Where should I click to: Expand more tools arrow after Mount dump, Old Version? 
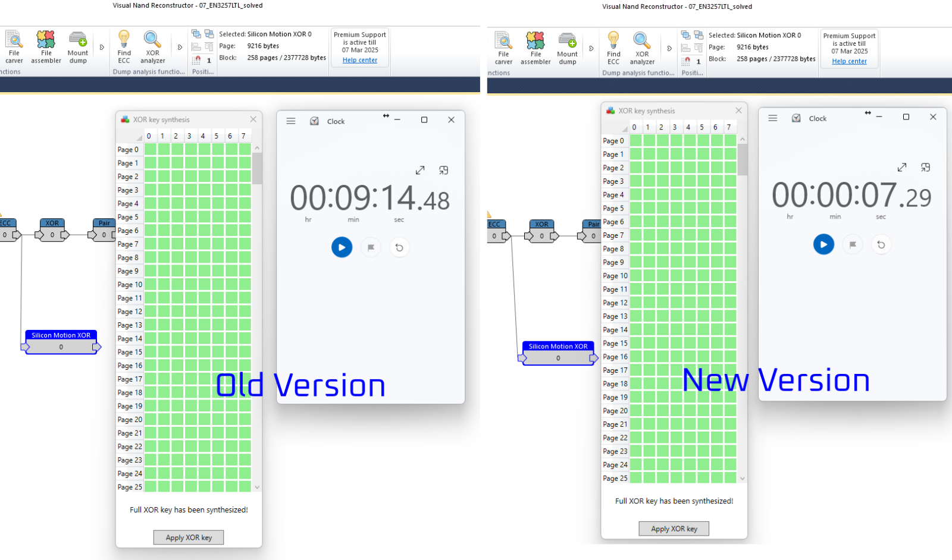102,47
